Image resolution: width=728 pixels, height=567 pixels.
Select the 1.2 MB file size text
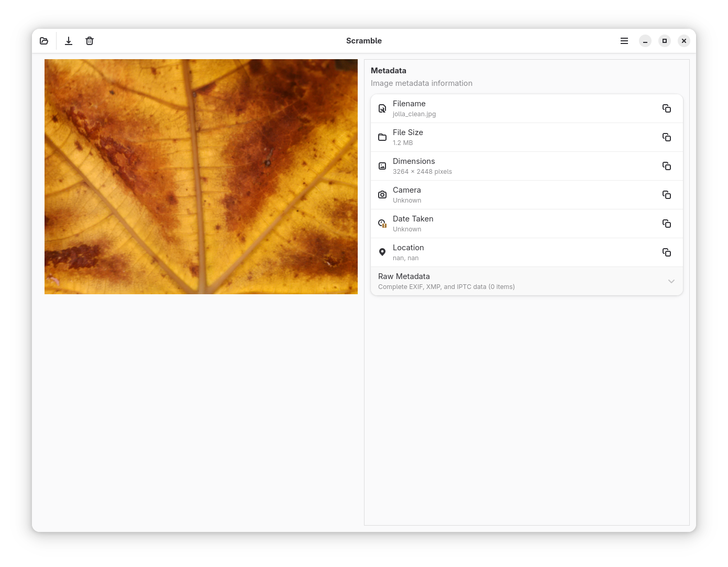403,143
